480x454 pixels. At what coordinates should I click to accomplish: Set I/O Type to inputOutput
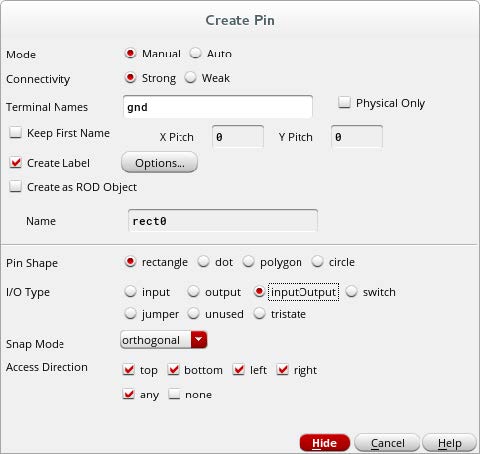pyautogui.click(x=259, y=292)
